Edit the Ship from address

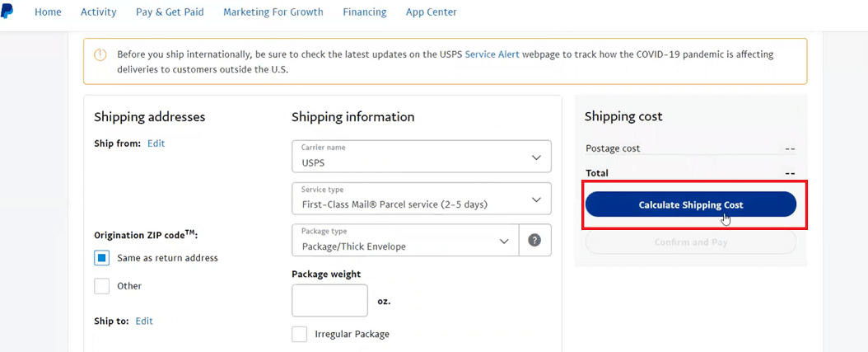coord(156,143)
